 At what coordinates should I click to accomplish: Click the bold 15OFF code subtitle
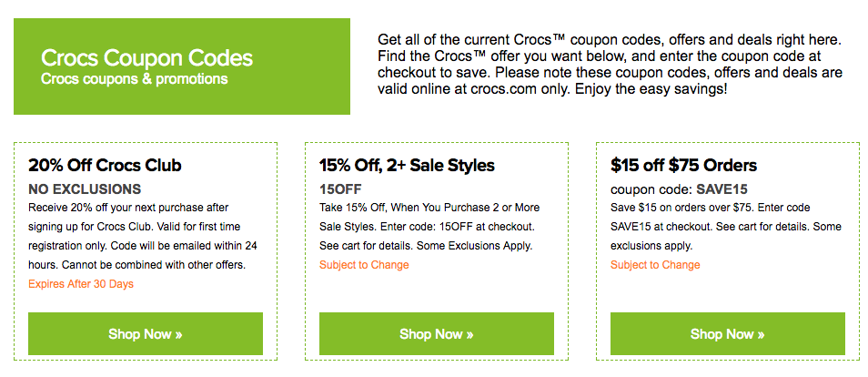341,189
